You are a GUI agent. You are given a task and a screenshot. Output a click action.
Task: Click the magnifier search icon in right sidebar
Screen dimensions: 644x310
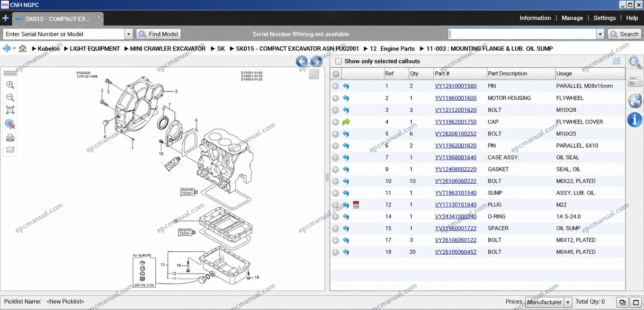pos(635,62)
